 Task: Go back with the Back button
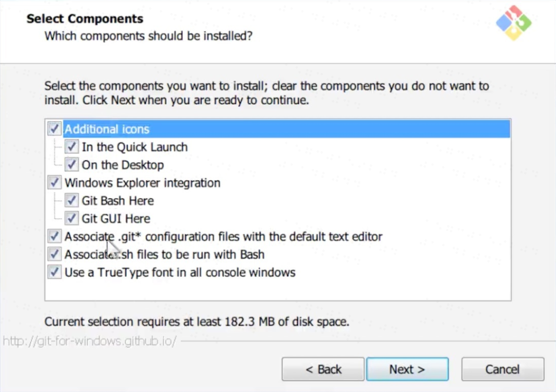tap(323, 369)
